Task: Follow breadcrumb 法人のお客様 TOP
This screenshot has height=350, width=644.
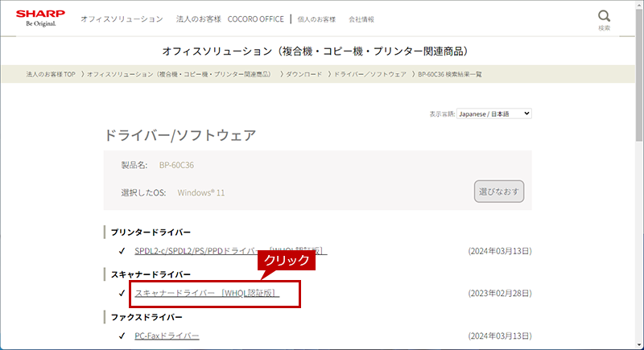Action: point(51,74)
